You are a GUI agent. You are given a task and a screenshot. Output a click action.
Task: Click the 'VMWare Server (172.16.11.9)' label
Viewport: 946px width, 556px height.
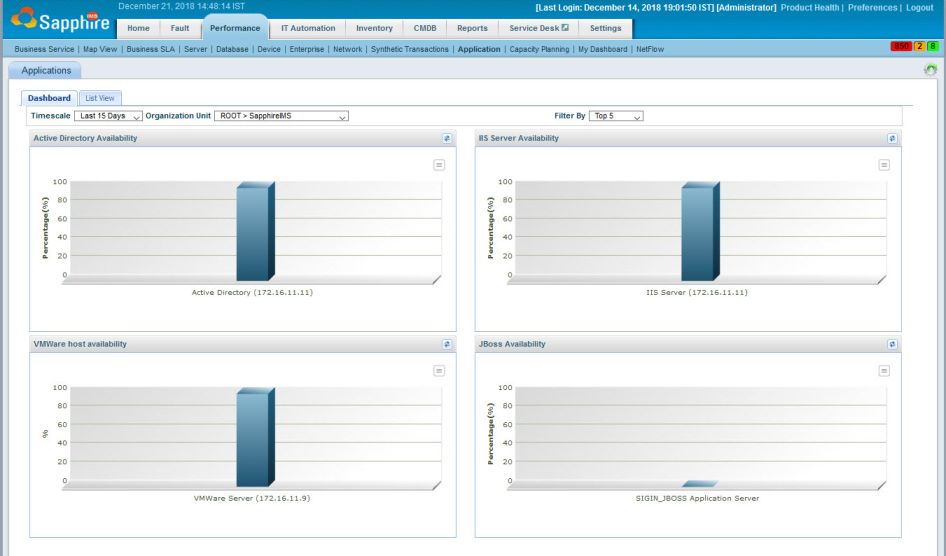[x=252, y=499]
